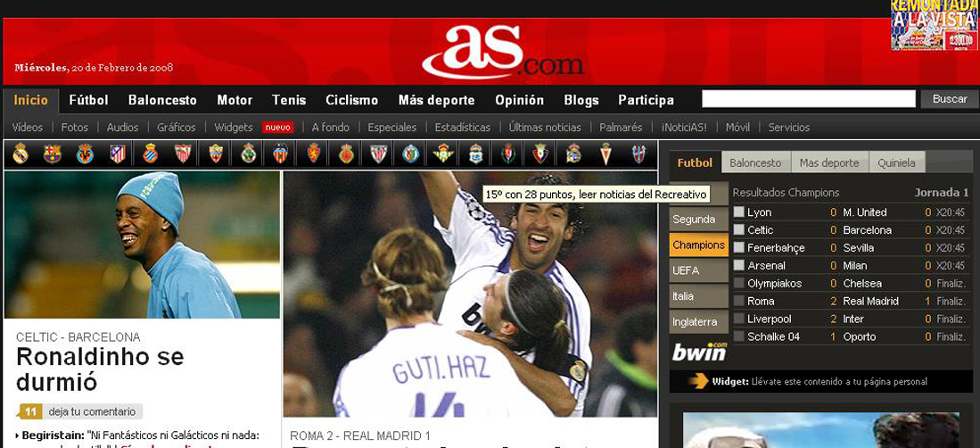The height and width of the screenshot is (448, 980).
Task: Open the Espanyol team crest
Action: (x=150, y=153)
